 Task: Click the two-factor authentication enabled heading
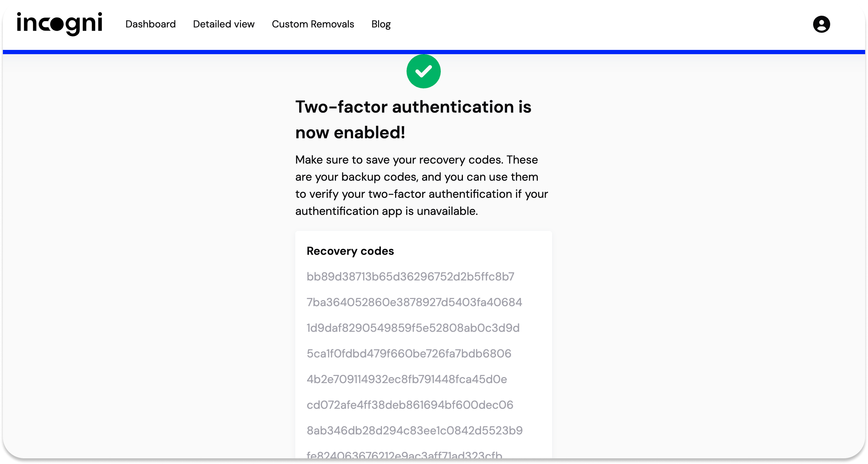click(x=413, y=120)
